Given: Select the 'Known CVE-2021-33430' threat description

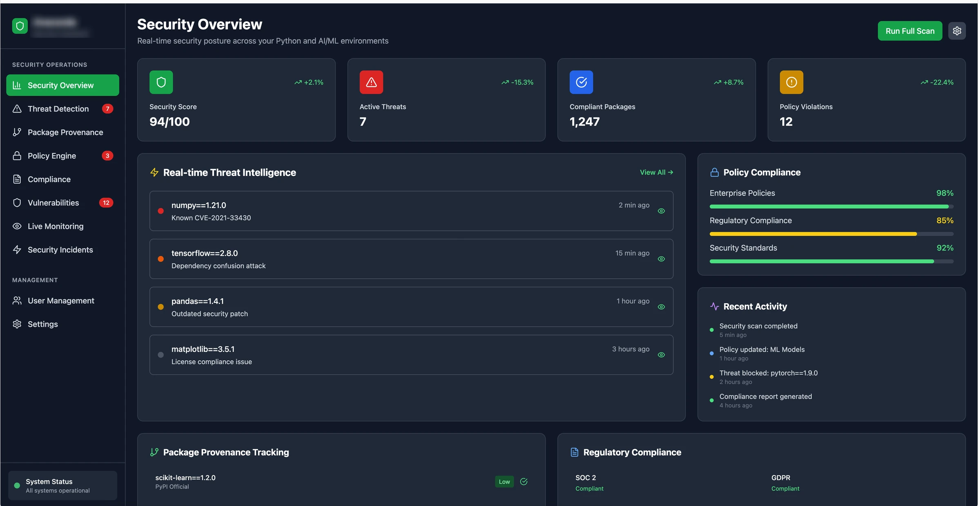Looking at the screenshot, I should tap(211, 218).
